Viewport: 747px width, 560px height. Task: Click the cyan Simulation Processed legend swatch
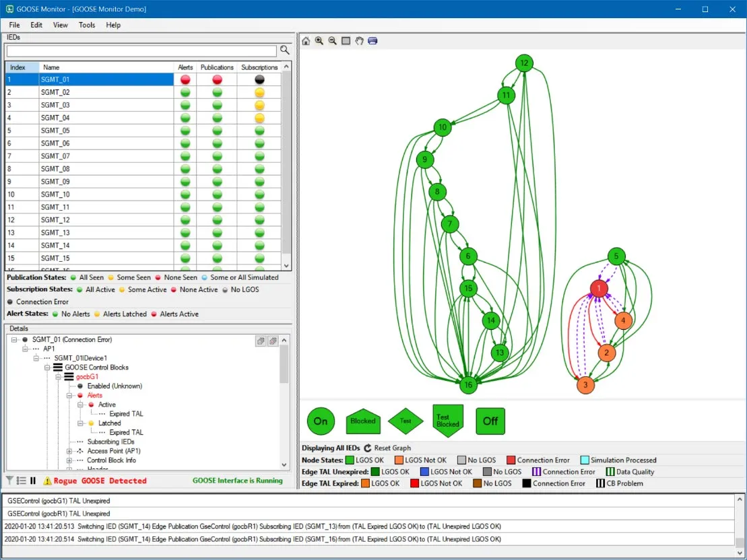pos(585,460)
